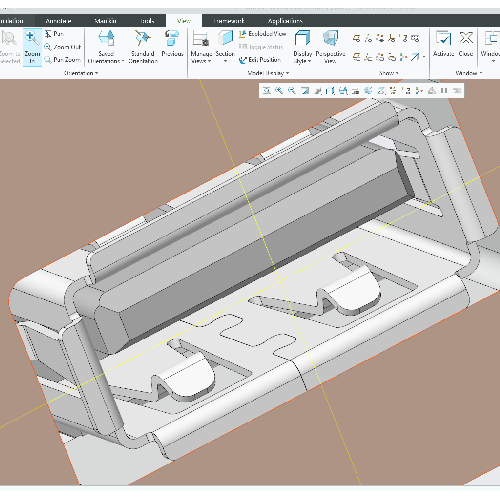The width and height of the screenshot is (500, 500).
Task: Open View Manager in graphics toolbar
Action: coord(356,90)
